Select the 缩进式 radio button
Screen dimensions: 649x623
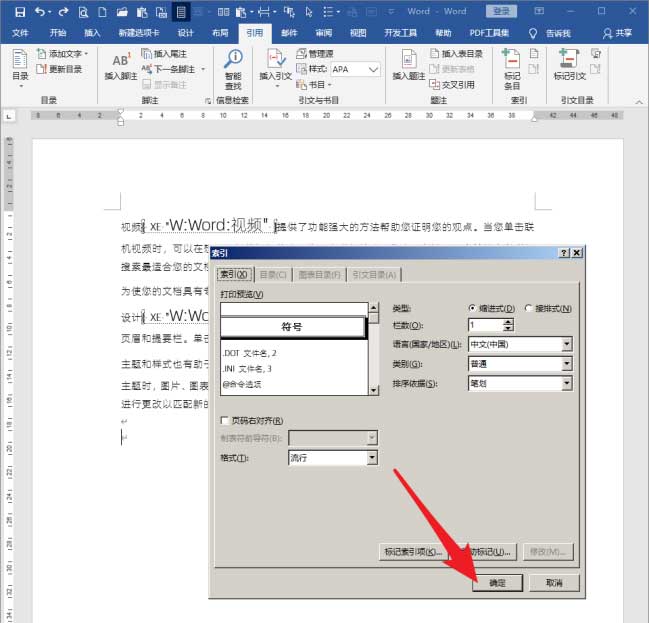tap(473, 308)
